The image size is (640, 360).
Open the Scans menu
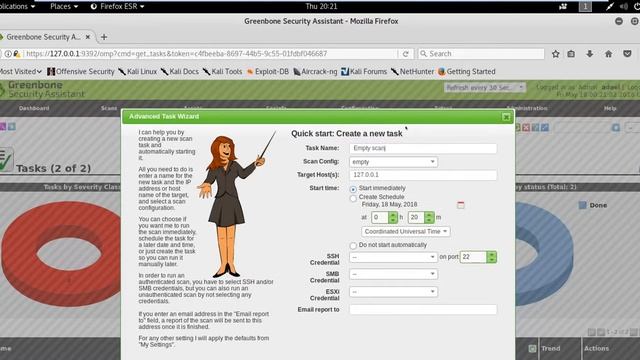[x=109, y=108]
